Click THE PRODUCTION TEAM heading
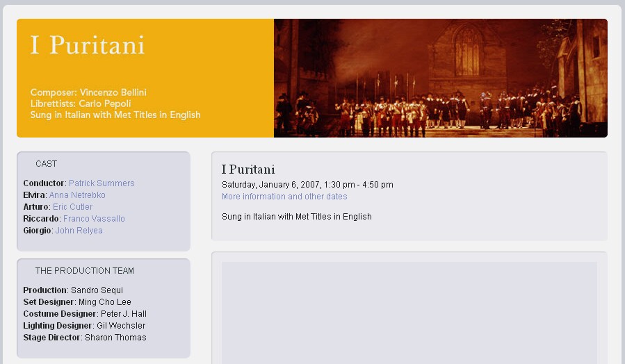 [x=85, y=271]
